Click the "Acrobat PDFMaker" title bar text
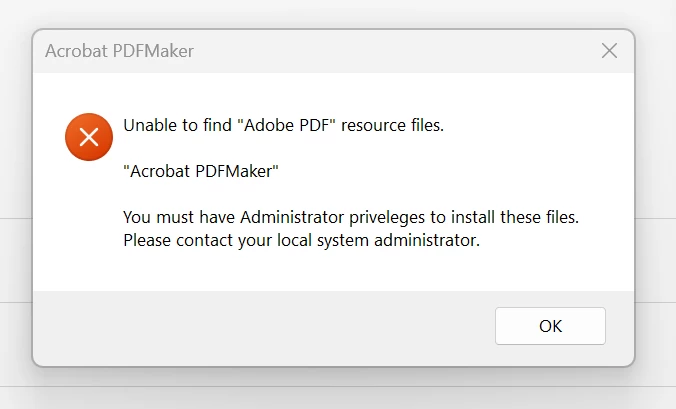 [119, 51]
